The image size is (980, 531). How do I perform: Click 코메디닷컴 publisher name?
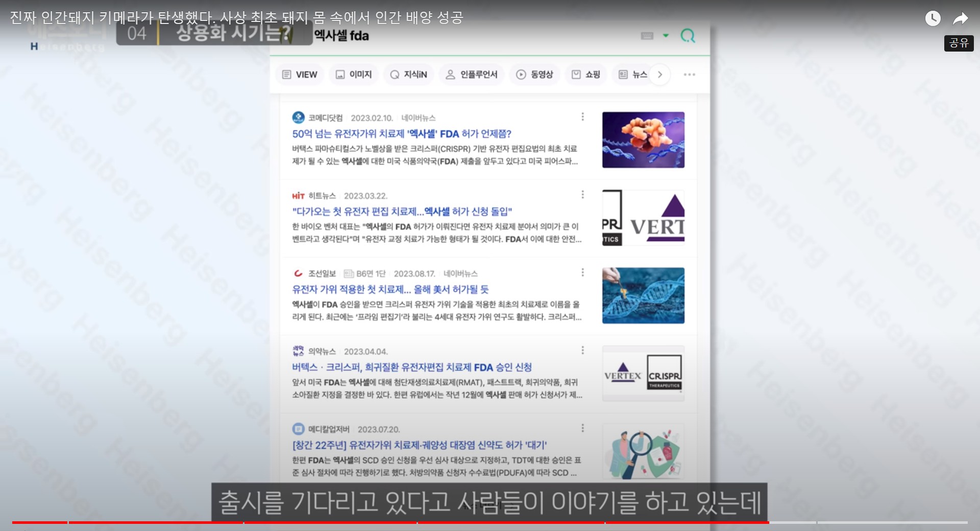point(325,118)
